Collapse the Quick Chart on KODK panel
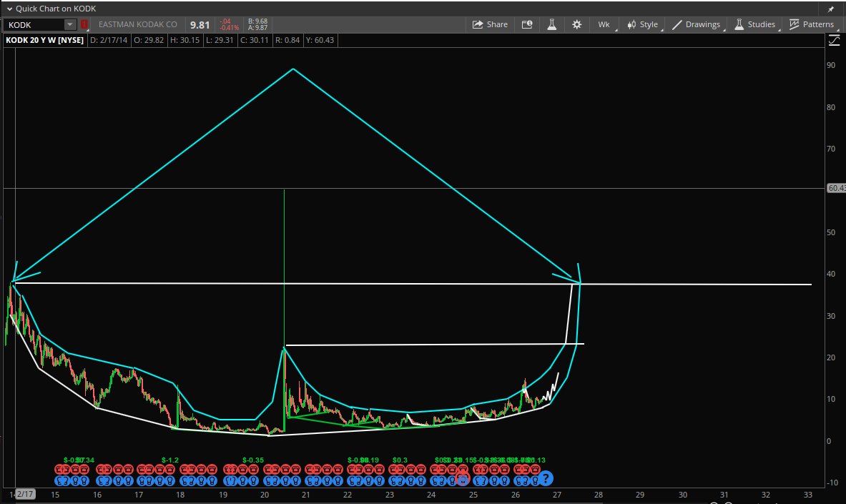Viewport: 846px width, 504px height. (x=9, y=9)
